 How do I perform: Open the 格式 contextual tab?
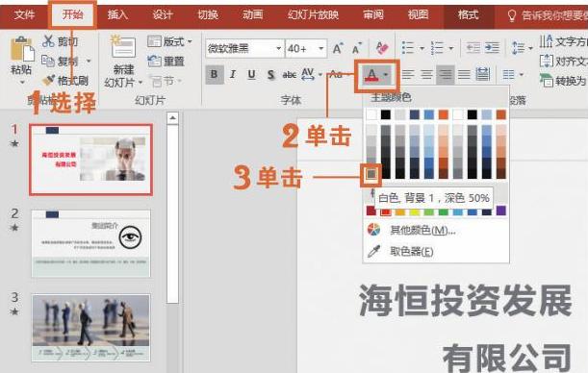(468, 15)
